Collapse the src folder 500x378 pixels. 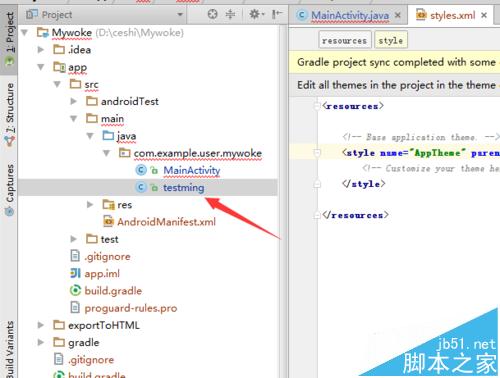57,84
